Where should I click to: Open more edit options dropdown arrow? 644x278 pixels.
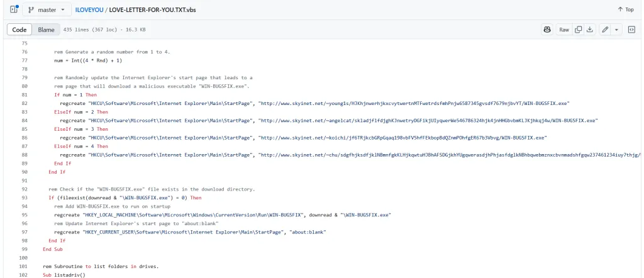click(616, 30)
